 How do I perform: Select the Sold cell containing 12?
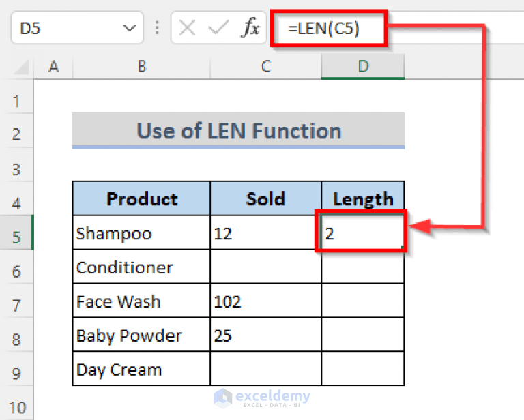click(x=266, y=232)
